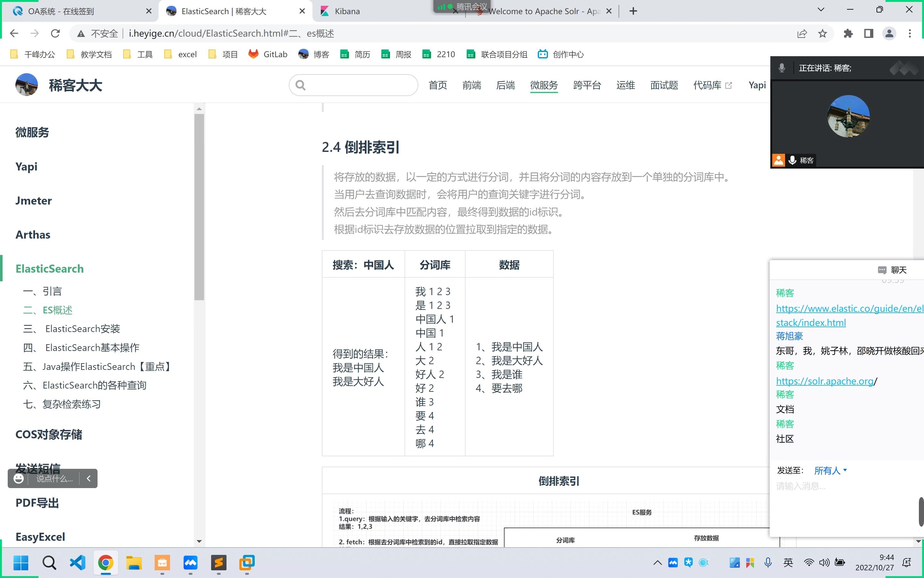The image size is (924, 578).
Task: Select ElasticSearch sidebar heading
Action: pyautogui.click(x=50, y=269)
